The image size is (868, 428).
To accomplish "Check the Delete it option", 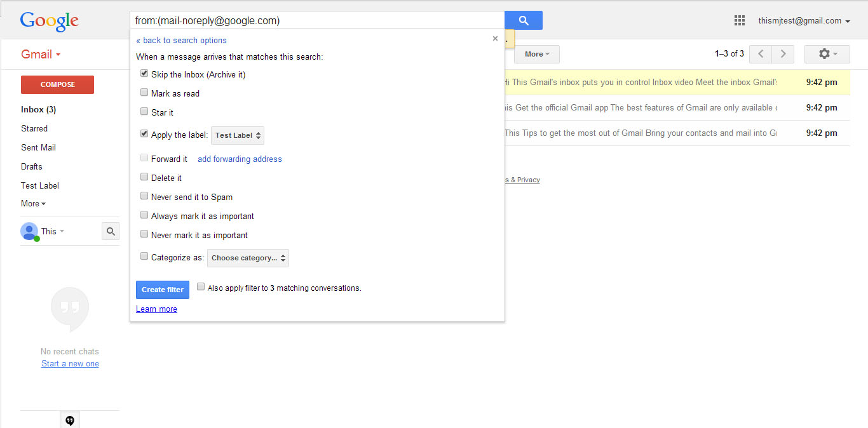I will click(144, 177).
